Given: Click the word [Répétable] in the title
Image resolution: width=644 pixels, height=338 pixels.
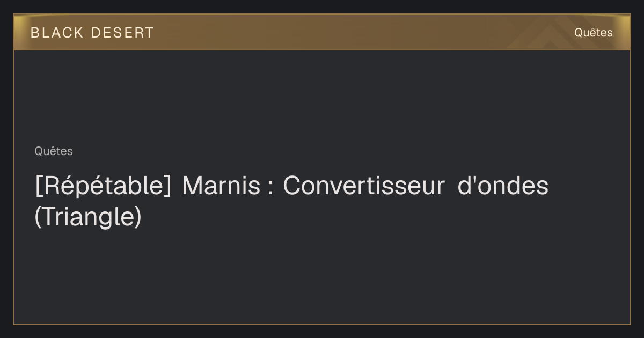Looking at the screenshot, I should [103, 186].
